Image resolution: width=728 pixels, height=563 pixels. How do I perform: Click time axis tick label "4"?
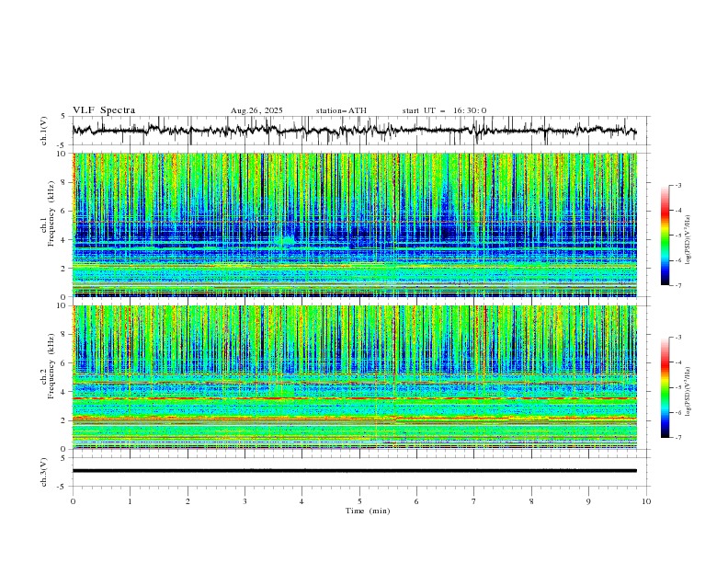coord(301,501)
